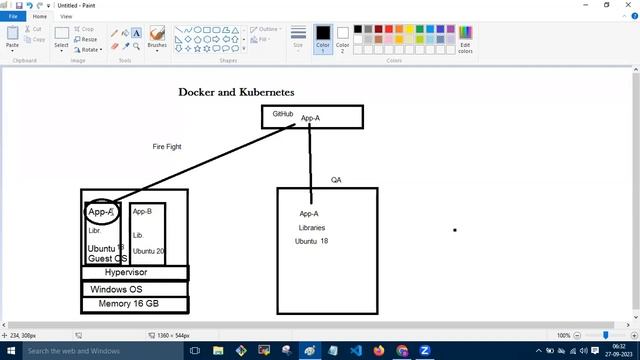
Task: Open Zoom app from taskbar
Action: point(424,351)
